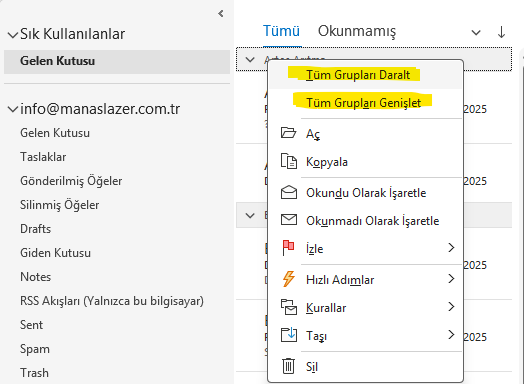Screen dimensions: 524x384
Task: Switch to the Tümü tab
Action: click(x=281, y=31)
